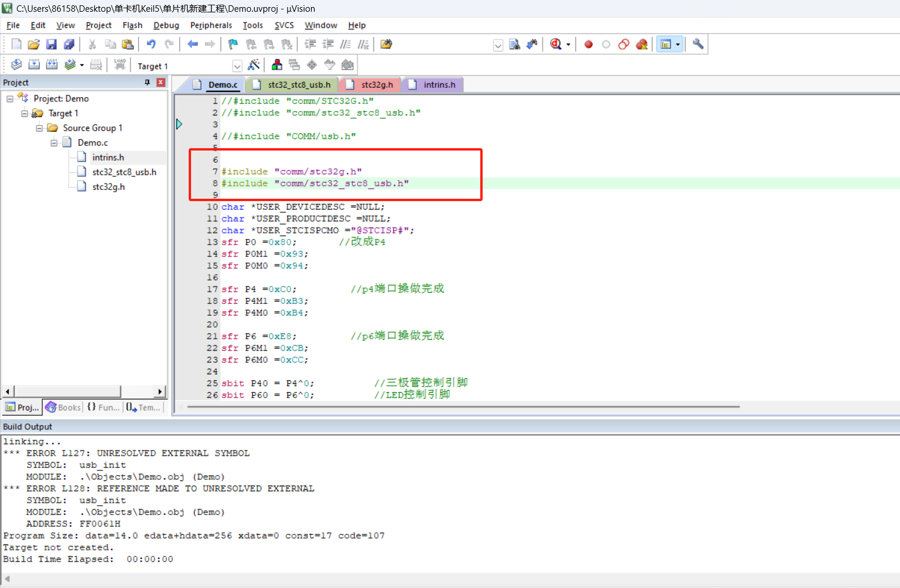900x588 pixels.
Task: Insert a bookmark with flag icon
Action: [233, 44]
